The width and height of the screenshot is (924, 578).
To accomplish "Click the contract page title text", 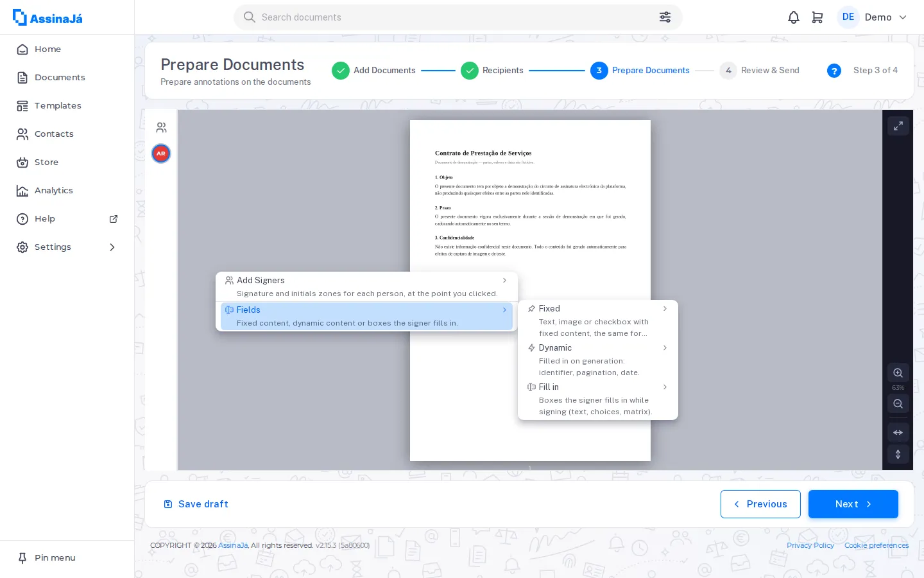I will pyautogui.click(x=483, y=153).
